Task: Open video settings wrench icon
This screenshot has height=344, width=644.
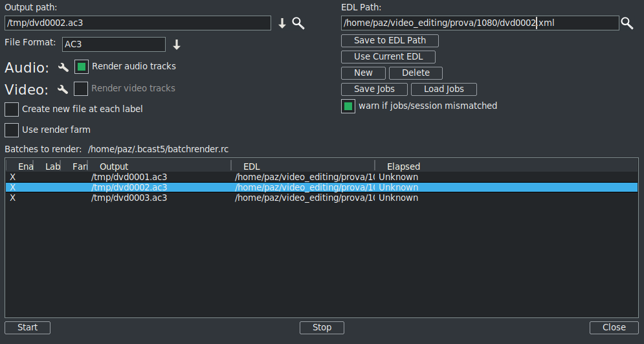Action: [63, 89]
